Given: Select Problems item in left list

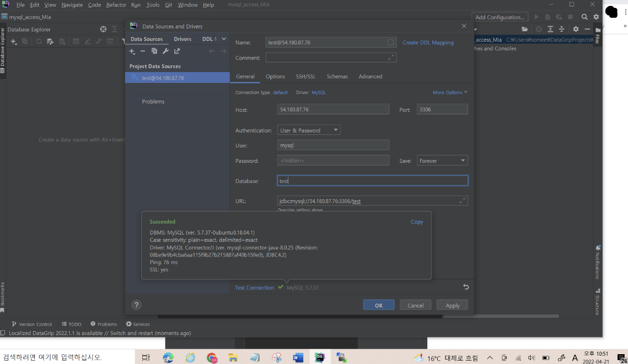Looking at the screenshot, I should click(x=153, y=102).
